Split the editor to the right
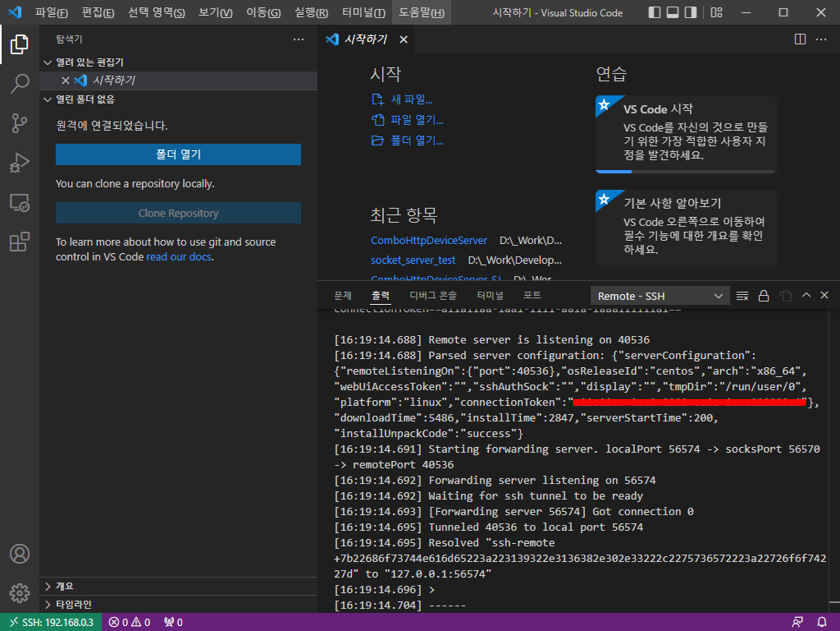 click(800, 39)
